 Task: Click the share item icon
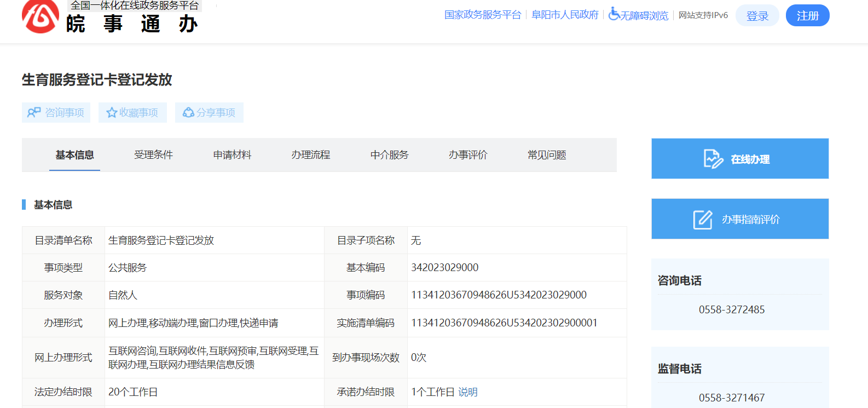coord(188,112)
